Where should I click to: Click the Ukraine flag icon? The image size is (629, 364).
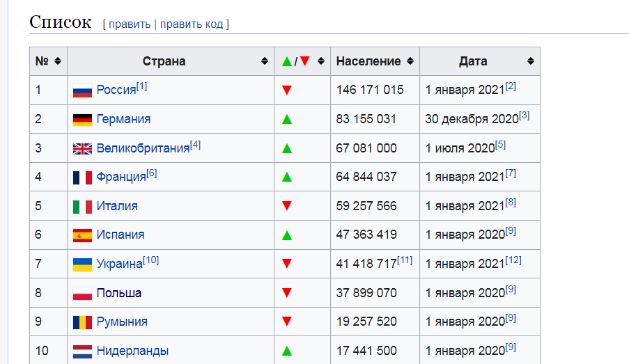click(x=82, y=264)
